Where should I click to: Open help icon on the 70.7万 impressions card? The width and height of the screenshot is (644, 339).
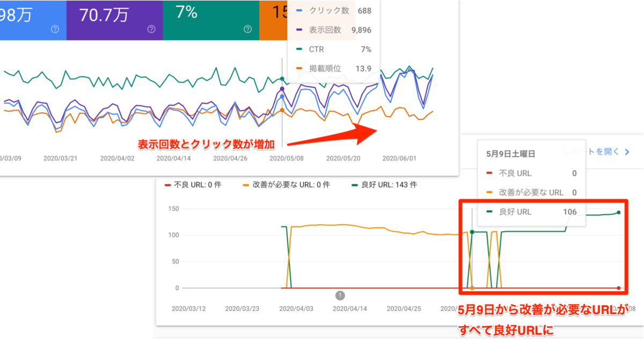tap(151, 29)
